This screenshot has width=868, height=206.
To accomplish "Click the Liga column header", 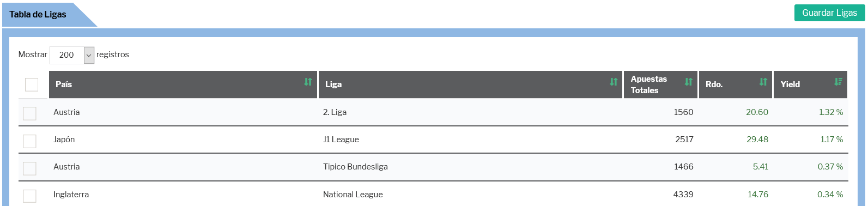I will (x=470, y=84).
